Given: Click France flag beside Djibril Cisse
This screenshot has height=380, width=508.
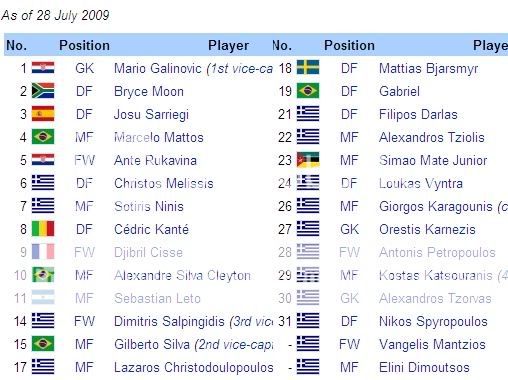Looking at the screenshot, I should pos(43,252).
